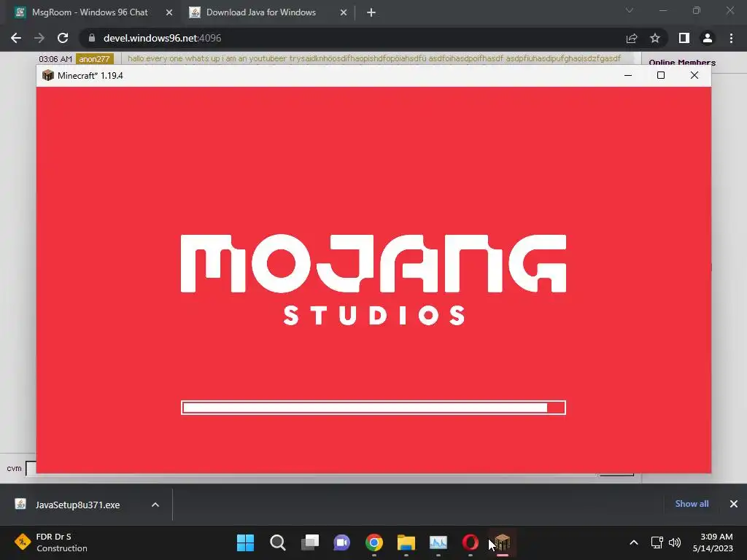Open the Teams Chat taskbar icon

point(341,542)
